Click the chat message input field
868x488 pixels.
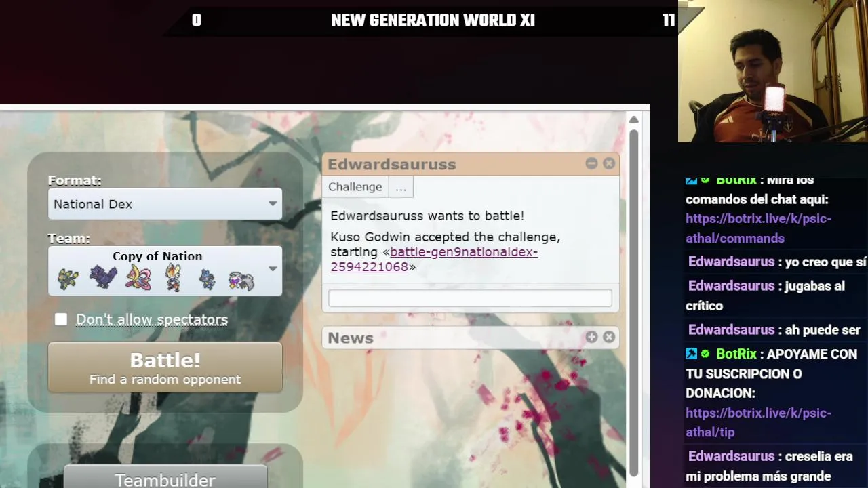(x=470, y=298)
